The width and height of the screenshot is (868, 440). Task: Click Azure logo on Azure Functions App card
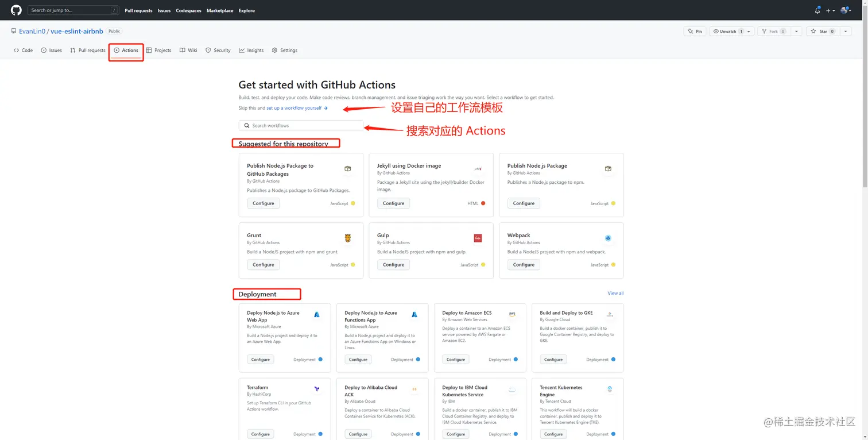[414, 315]
